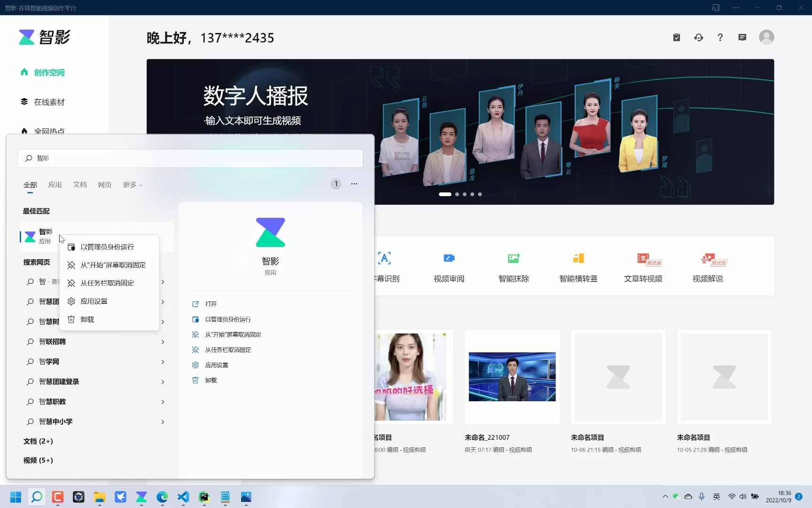This screenshot has width=812, height=508.
Task: Expand the chevron beside 智慧中小学
Action: point(163,422)
